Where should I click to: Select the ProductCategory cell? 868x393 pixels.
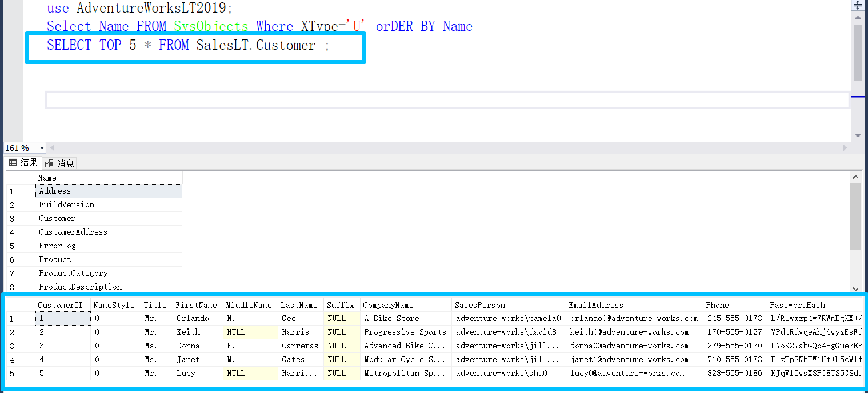click(x=109, y=273)
